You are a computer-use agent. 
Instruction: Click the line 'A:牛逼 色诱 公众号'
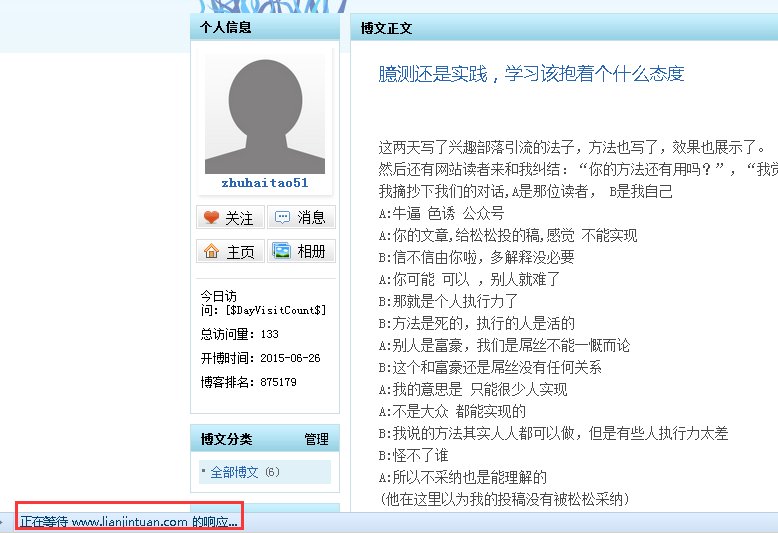441,213
